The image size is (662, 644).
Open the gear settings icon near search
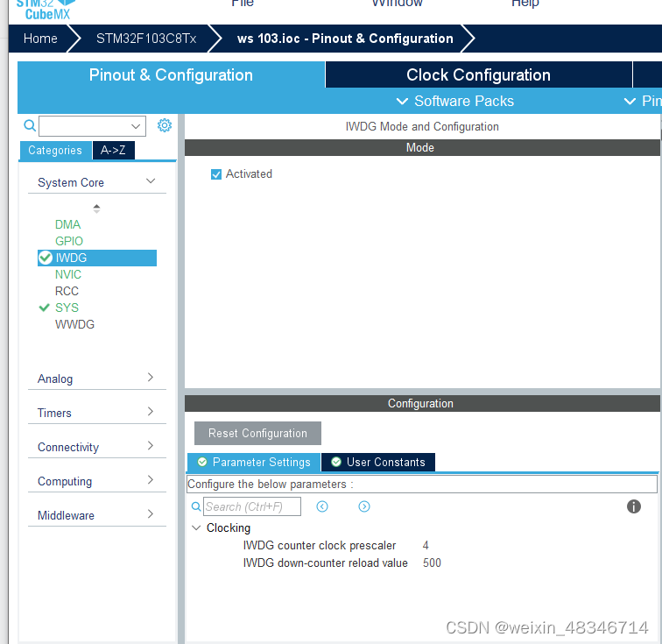165,125
